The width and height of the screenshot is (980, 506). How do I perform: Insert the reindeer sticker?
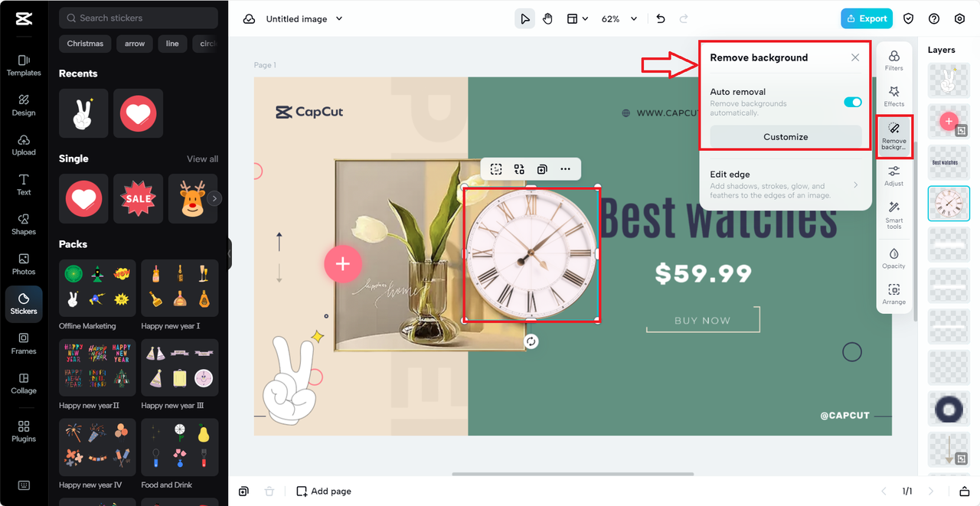point(192,198)
